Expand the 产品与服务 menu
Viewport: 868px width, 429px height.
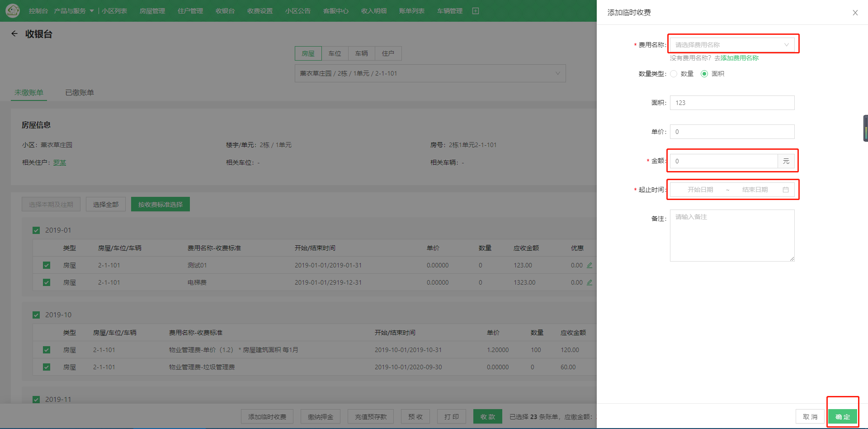74,11
